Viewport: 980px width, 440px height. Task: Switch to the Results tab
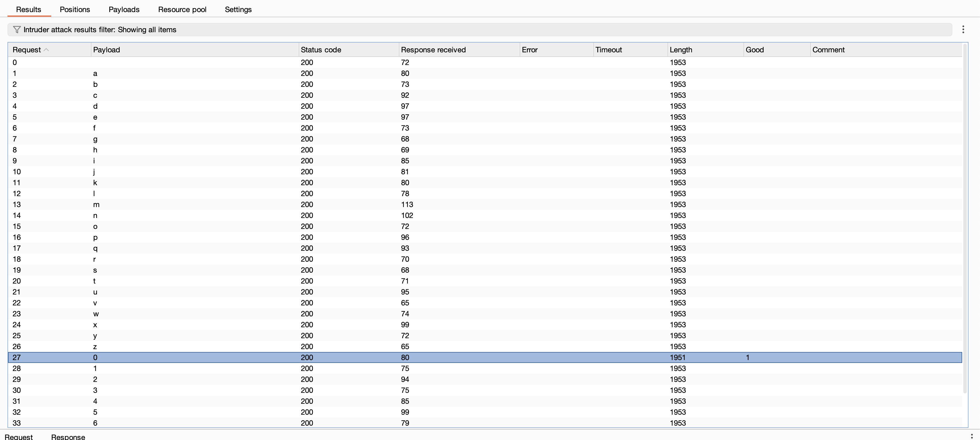point(28,9)
